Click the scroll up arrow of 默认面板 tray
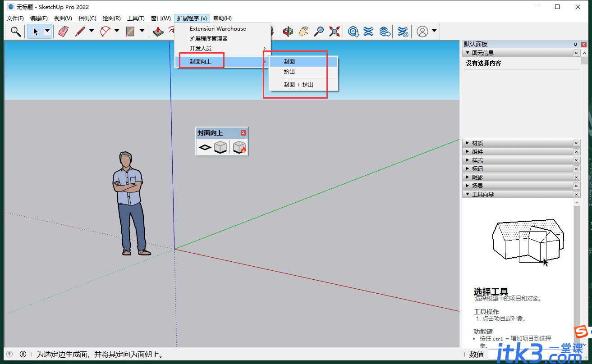This screenshot has height=364, width=592. point(584,54)
